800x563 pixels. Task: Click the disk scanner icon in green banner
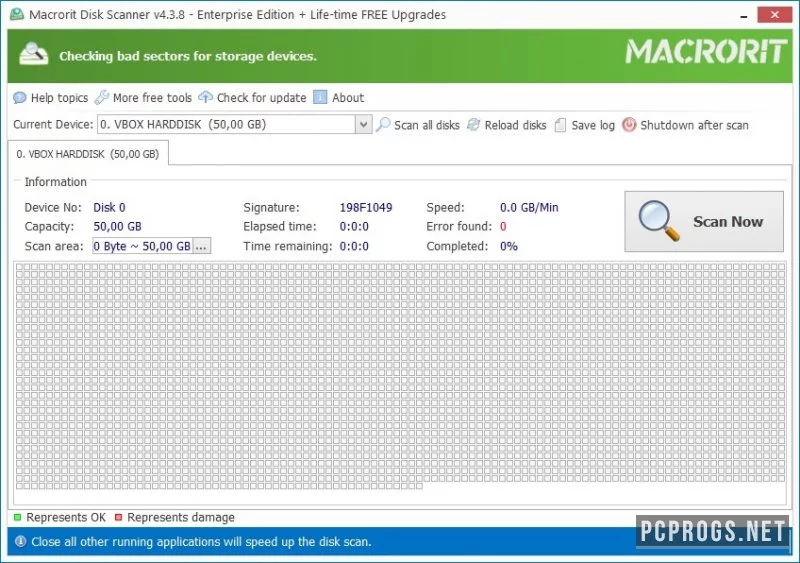pyautogui.click(x=33, y=54)
